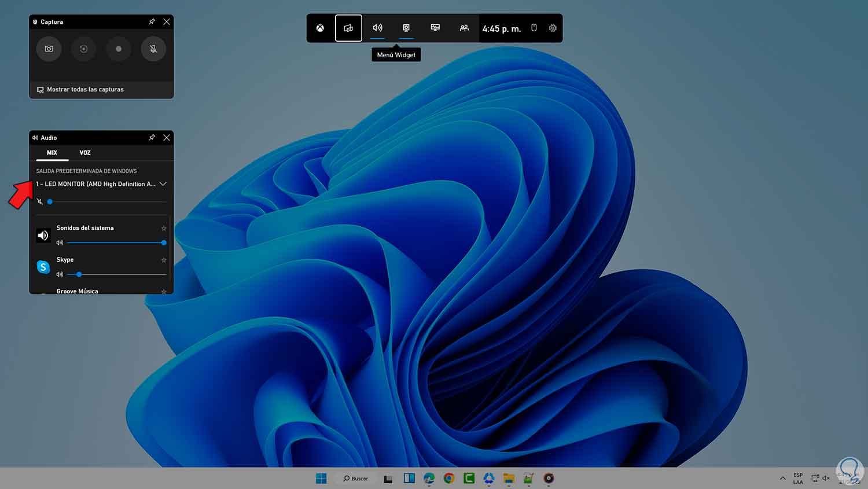Click the Game Bar clock 4:45 p. m.
The image size is (868, 489).
502,28
